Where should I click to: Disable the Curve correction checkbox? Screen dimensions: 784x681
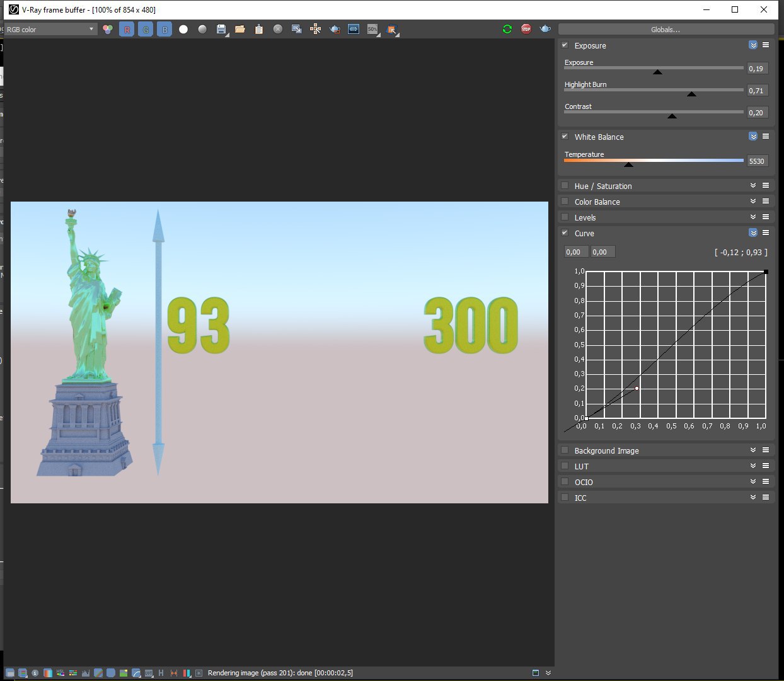click(x=565, y=233)
